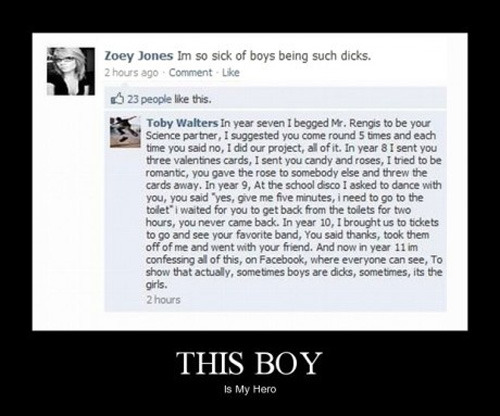Open Zoey Jones's profile picture
500x416 pixels.
[71, 71]
